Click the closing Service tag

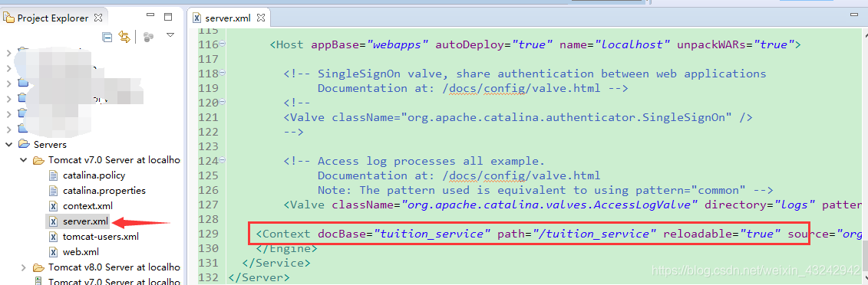(x=276, y=264)
